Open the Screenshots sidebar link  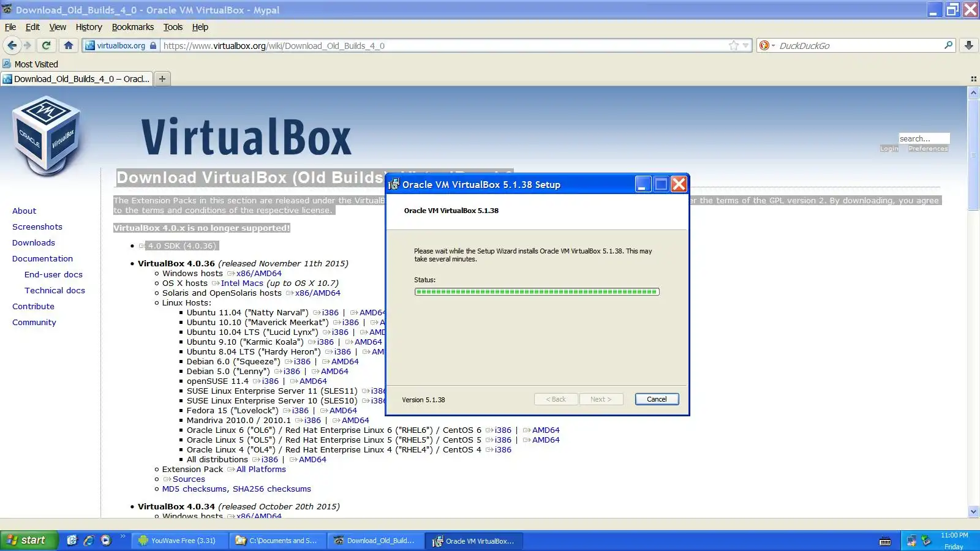(37, 227)
